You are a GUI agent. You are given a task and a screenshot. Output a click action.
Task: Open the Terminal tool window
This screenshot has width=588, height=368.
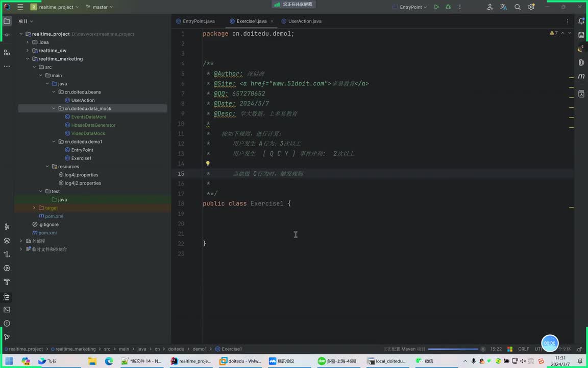7,309
